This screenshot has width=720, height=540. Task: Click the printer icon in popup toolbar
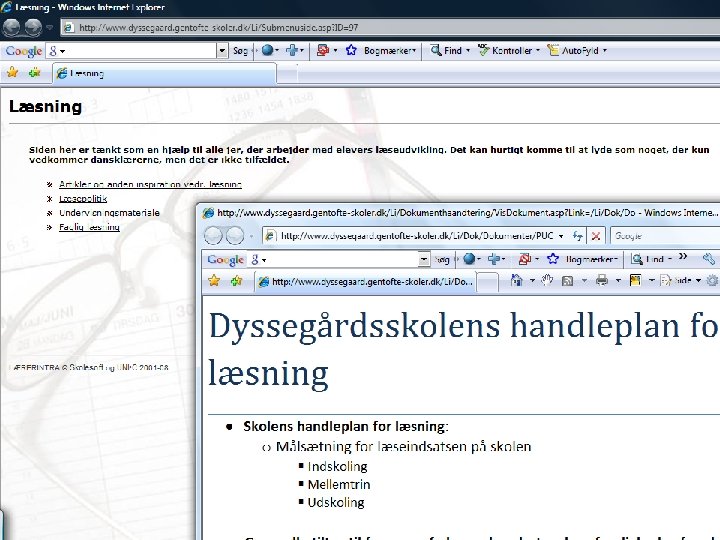click(602, 280)
